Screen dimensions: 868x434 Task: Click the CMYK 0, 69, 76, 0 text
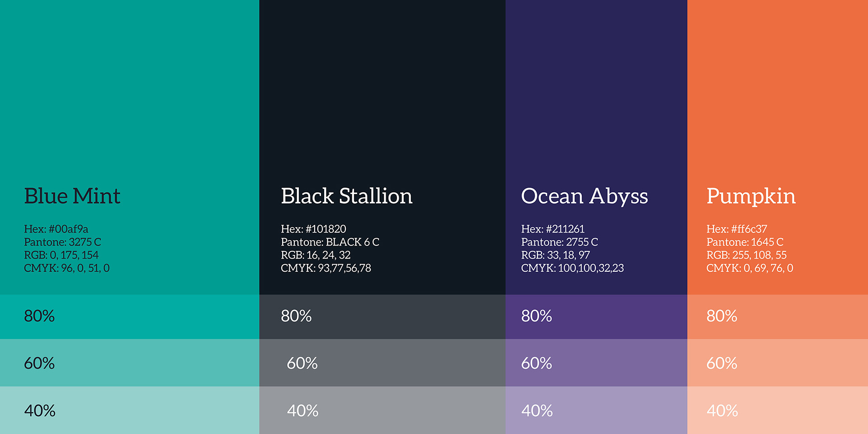750,268
